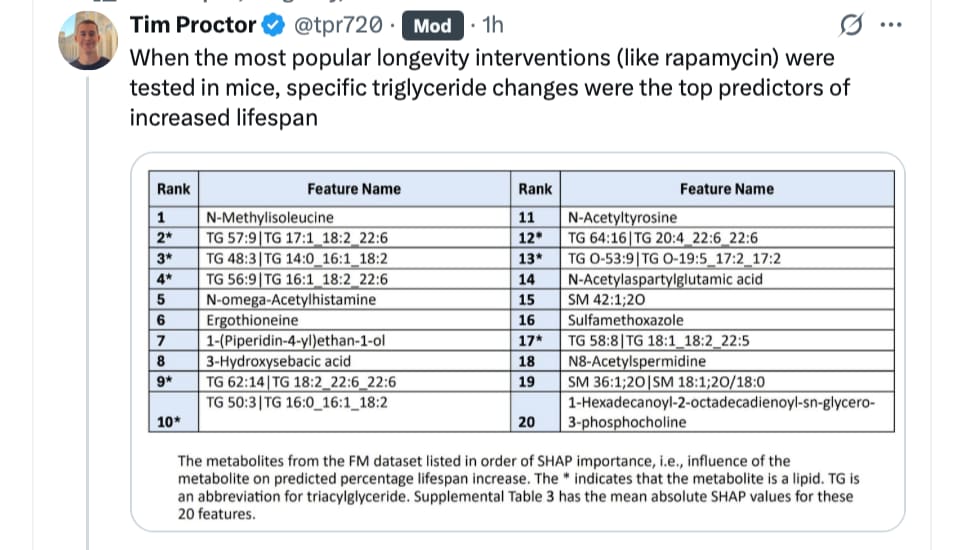This screenshot has height=550, width=976.
Task: Click the Grok explain icon
Action: (x=851, y=25)
